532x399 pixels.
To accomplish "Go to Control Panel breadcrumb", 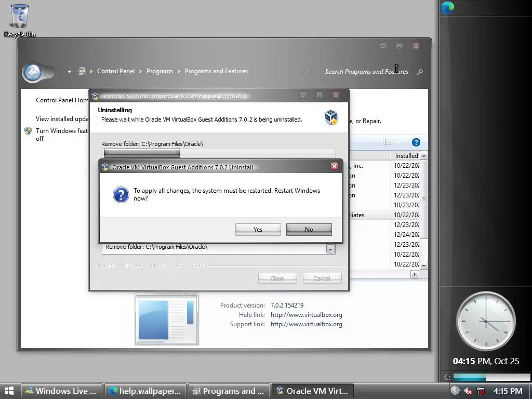I will pyautogui.click(x=116, y=71).
